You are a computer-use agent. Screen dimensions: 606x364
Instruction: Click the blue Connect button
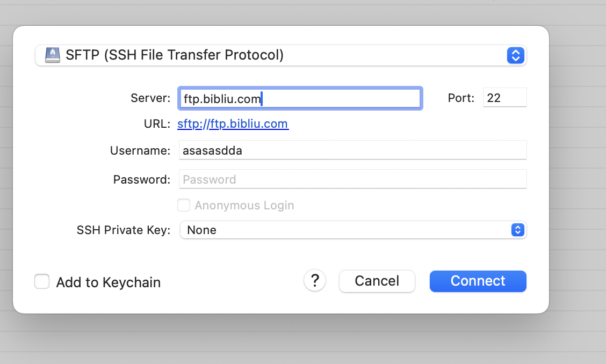pos(478,281)
